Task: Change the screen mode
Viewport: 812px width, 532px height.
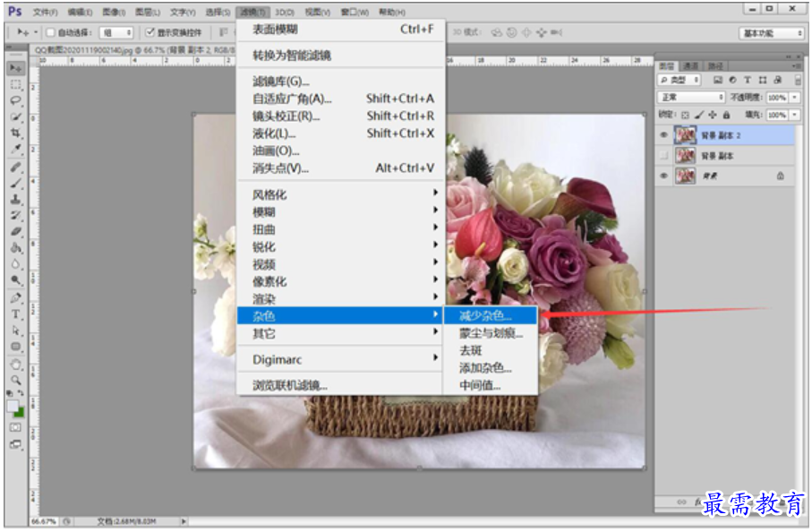Action: tap(16, 444)
